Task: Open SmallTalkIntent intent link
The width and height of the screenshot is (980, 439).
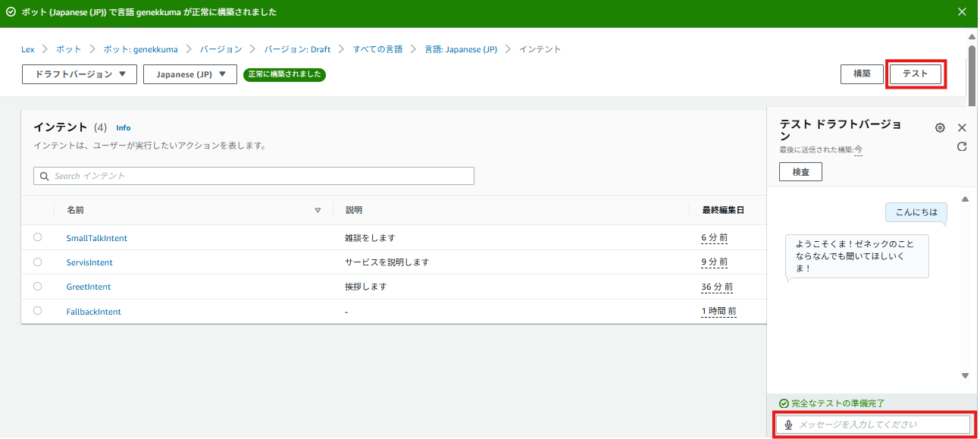Action: pyautogui.click(x=97, y=238)
